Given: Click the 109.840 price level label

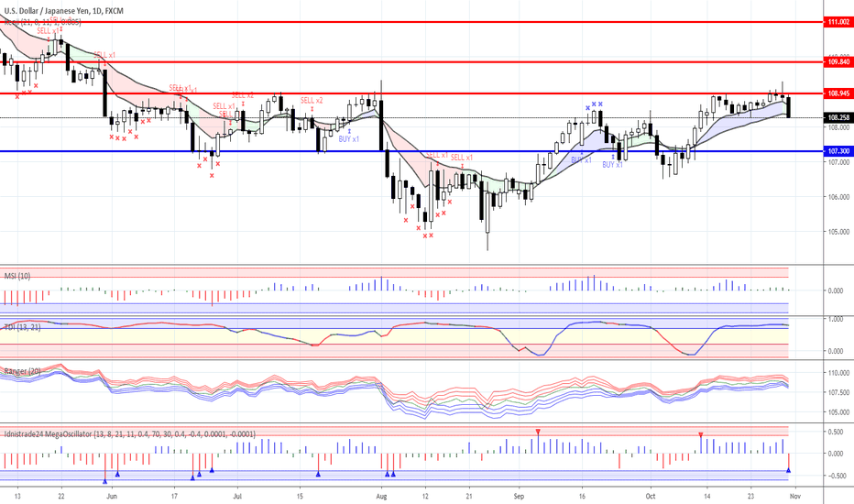Looking at the screenshot, I should [x=838, y=62].
